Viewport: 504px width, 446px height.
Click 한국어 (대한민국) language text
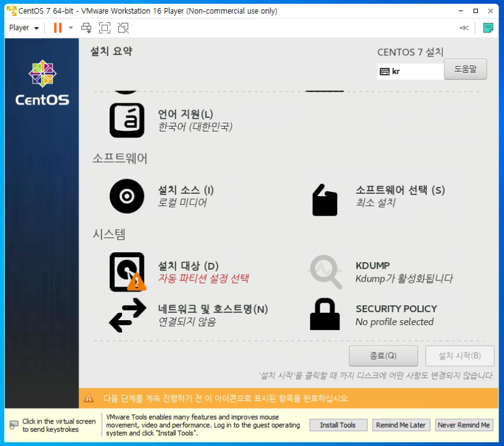195,126
